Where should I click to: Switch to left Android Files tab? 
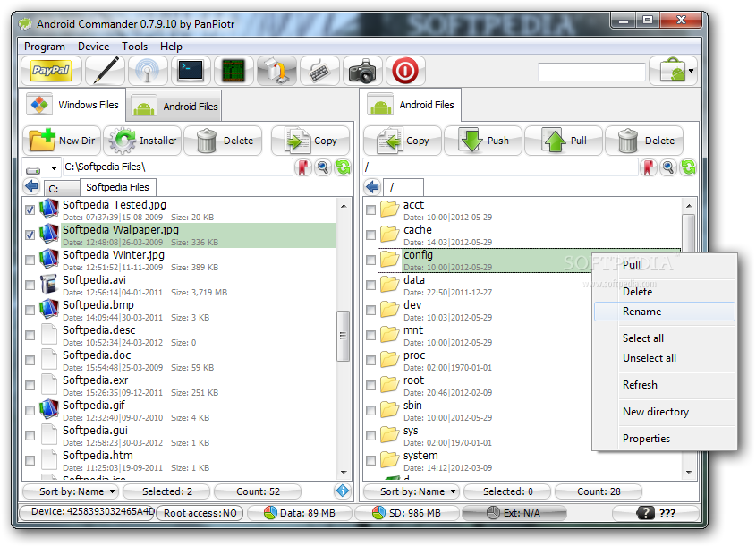click(174, 107)
